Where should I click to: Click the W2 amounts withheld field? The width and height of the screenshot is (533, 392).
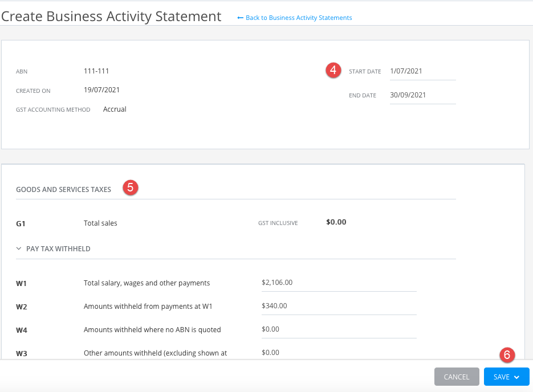point(339,306)
